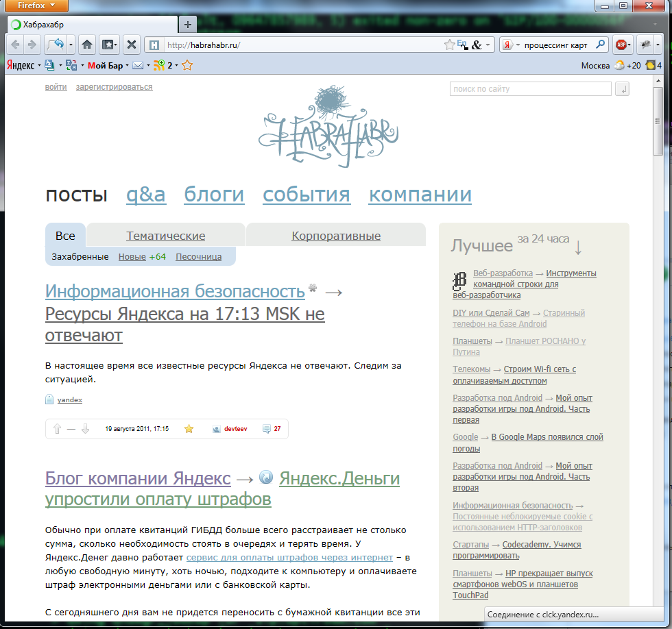The image size is (672, 629).
Task: Click the site search submit arrow button
Action: pyautogui.click(x=622, y=89)
